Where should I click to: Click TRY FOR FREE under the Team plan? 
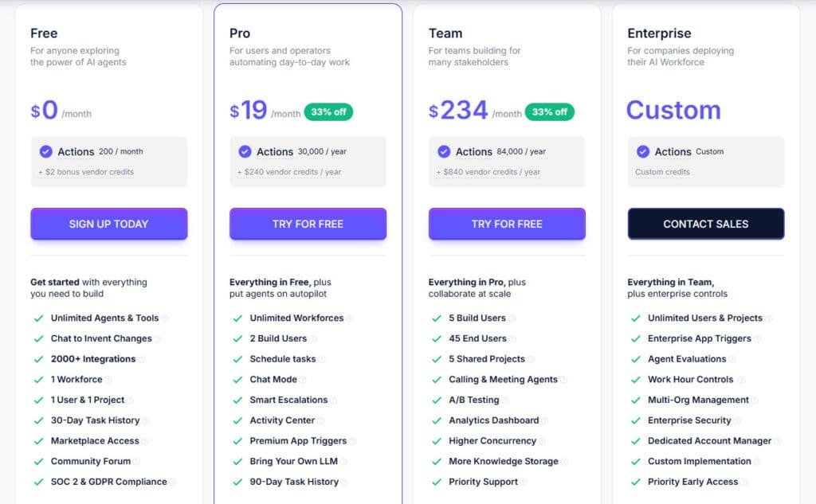tap(507, 224)
